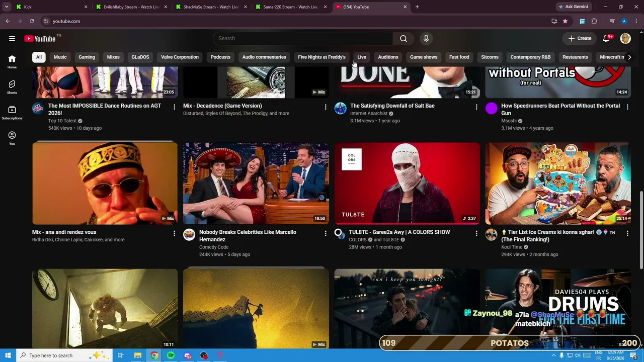The height and width of the screenshot is (362, 644).
Task: Open the Comedy Code channel name link
Action: 214,247
